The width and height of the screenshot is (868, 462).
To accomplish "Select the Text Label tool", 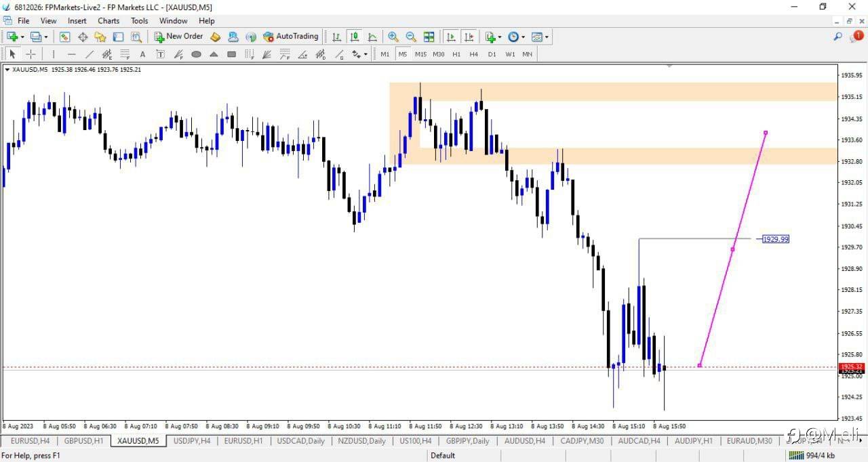I will point(161,54).
